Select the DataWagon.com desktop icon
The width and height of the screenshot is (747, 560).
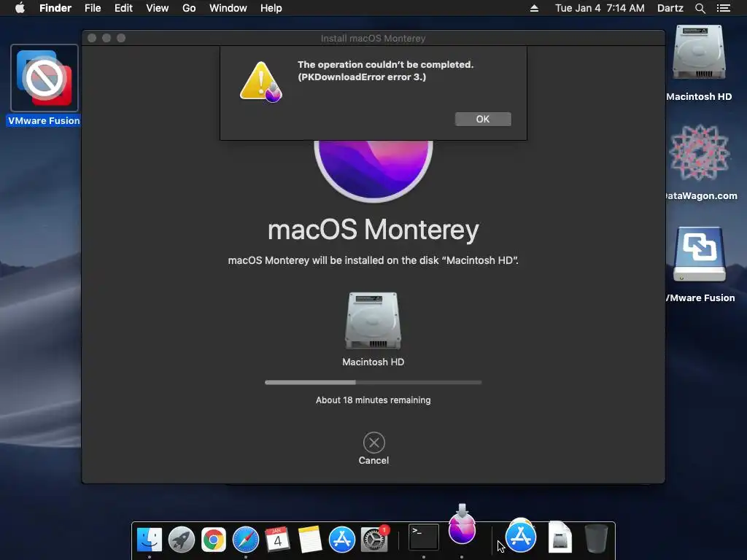click(x=699, y=152)
